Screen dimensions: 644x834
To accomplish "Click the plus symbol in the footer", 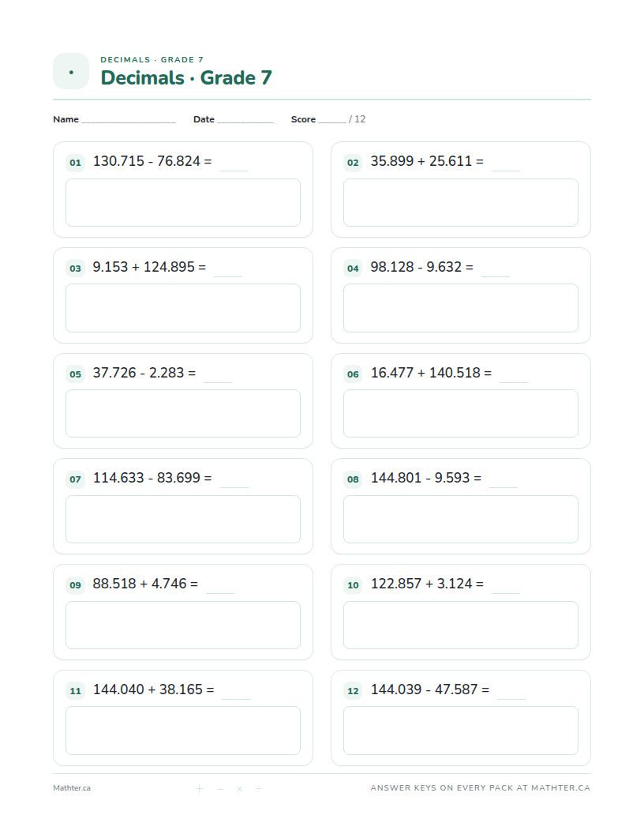I will pyautogui.click(x=199, y=788).
